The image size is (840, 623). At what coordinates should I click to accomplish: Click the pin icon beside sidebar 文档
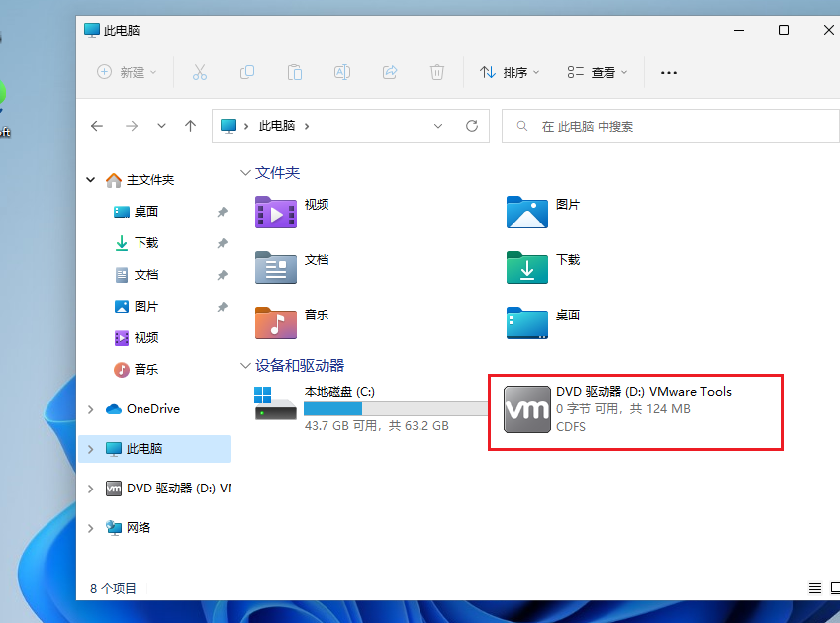tap(222, 275)
